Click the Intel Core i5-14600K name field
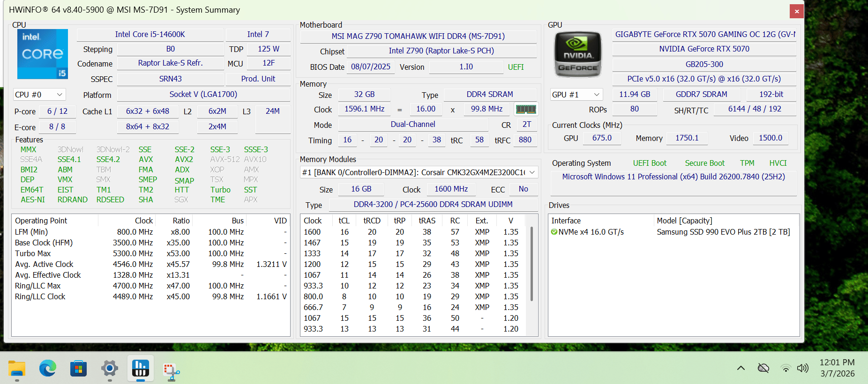868x384 pixels. (x=150, y=35)
